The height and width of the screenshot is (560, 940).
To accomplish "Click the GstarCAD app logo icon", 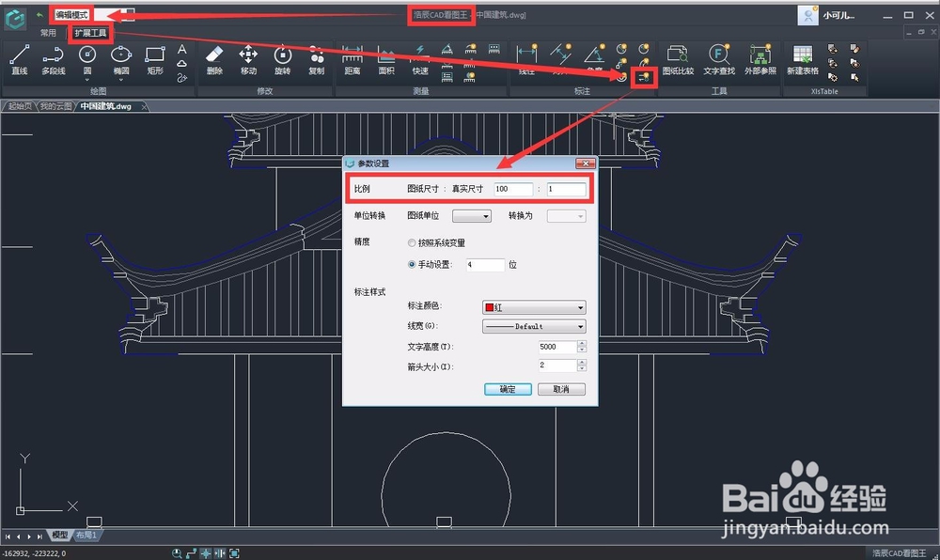I will 15,19.
